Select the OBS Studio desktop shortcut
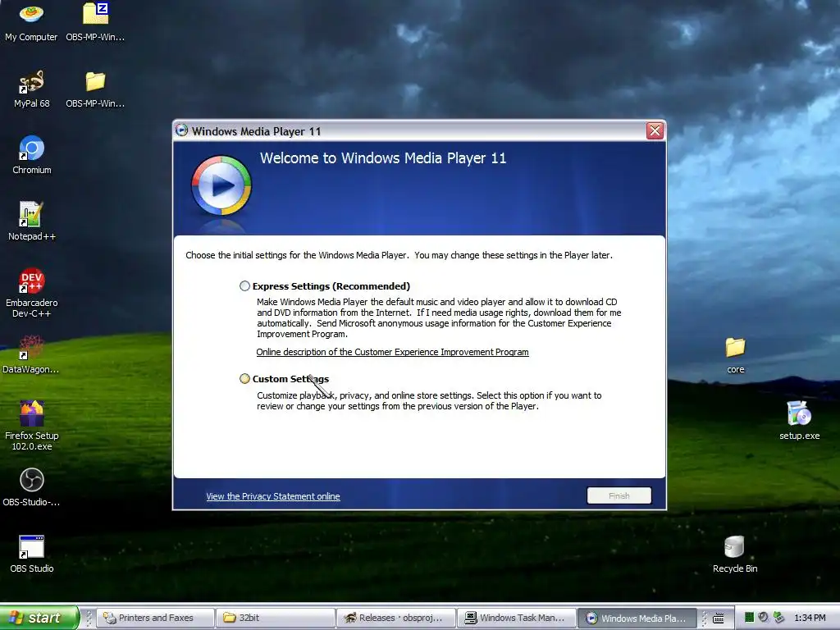840x630 pixels. point(32,554)
